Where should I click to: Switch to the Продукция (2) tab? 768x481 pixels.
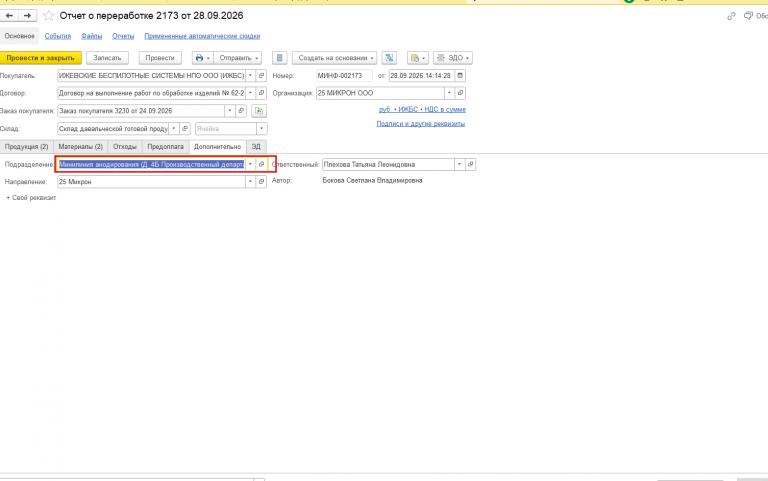coord(26,147)
